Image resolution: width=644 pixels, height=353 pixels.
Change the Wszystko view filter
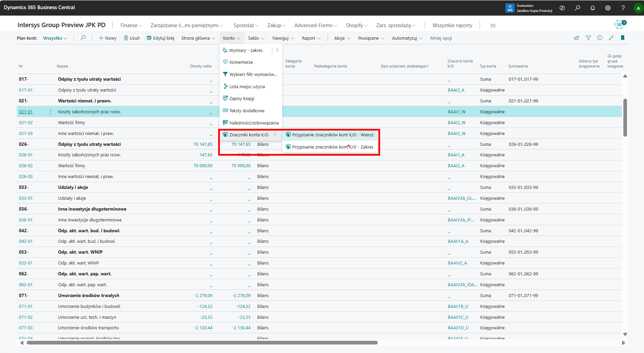click(55, 38)
